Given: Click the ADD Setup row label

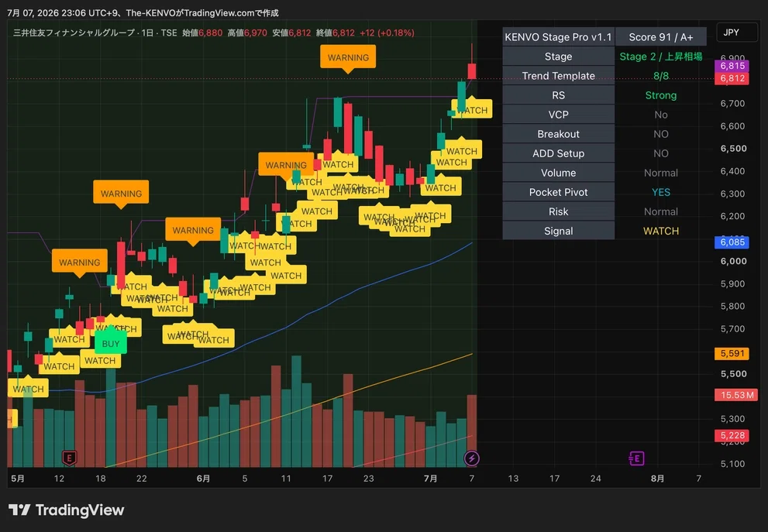Looking at the screenshot, I should tap(558, 153).
